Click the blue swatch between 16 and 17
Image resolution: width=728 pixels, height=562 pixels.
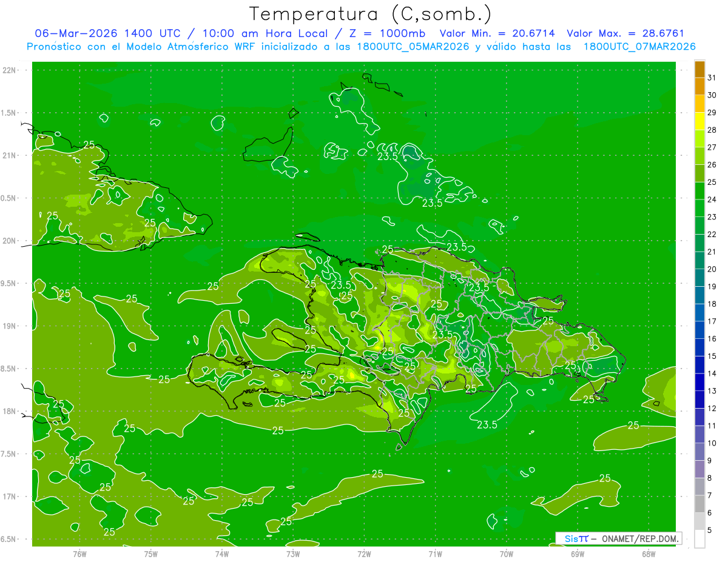coord(699,330)
